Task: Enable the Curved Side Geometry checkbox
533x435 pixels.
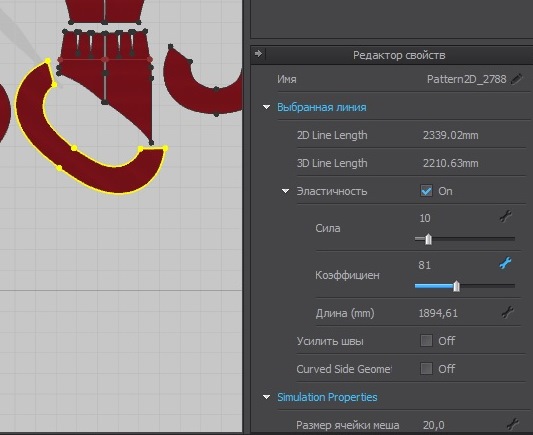Action: [x=426, y=368]
